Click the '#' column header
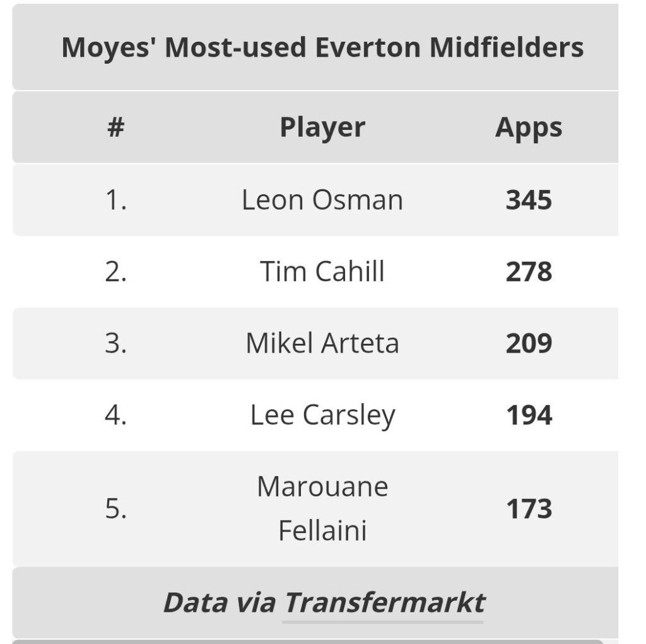Screen dimensions: 646x644 [115, 127]
